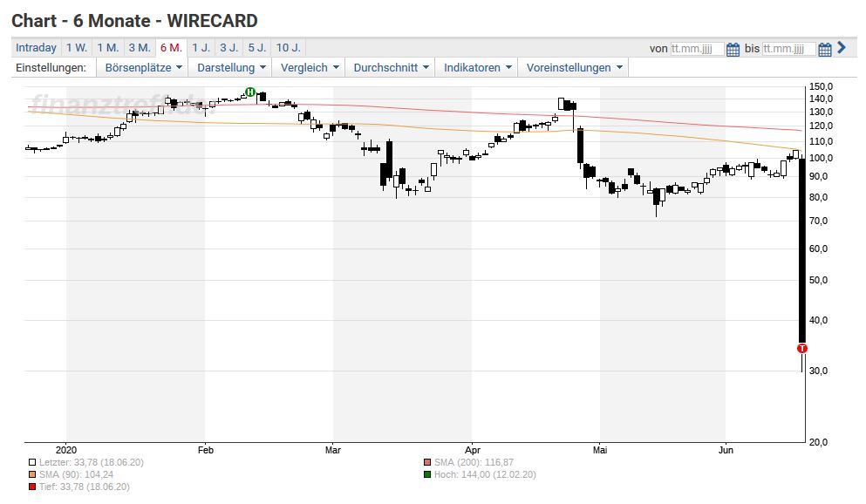Expand the Börsenplätze dropdown

click(143, 67)
